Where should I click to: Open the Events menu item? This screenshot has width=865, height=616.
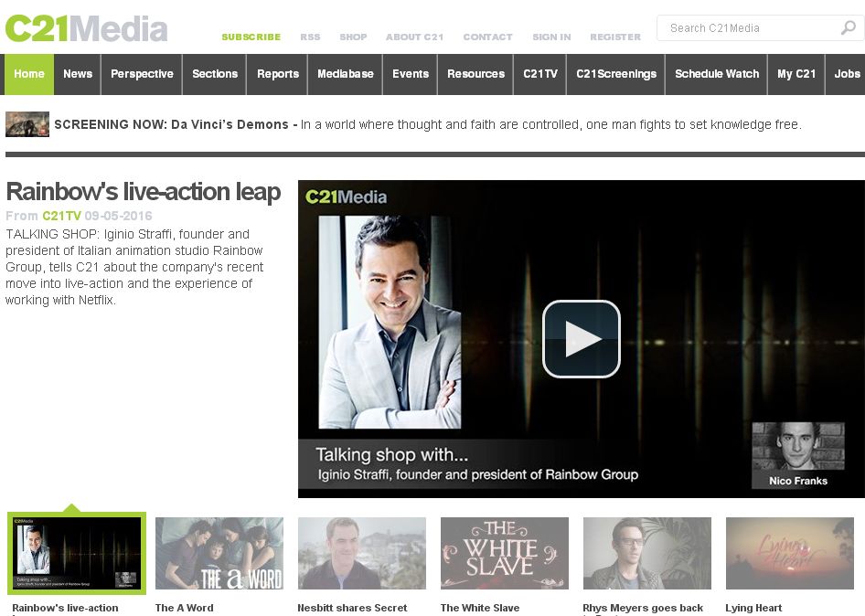(411, 74)
